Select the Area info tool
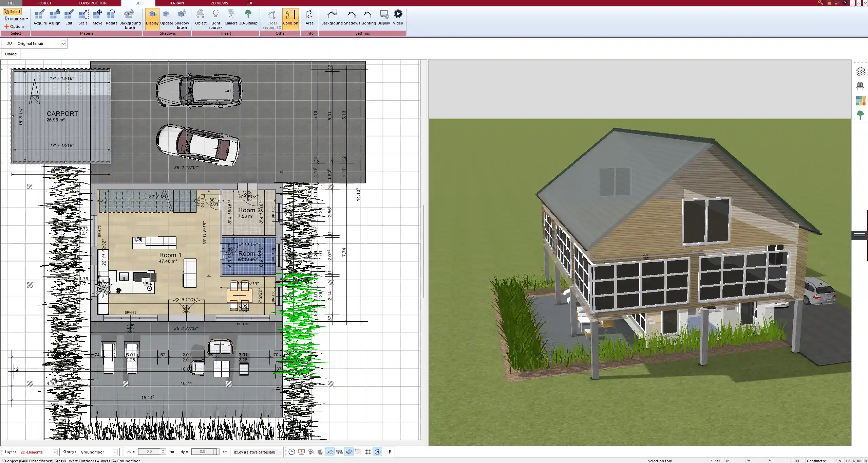This screenshot has width=868, height=463. (309, 17)
